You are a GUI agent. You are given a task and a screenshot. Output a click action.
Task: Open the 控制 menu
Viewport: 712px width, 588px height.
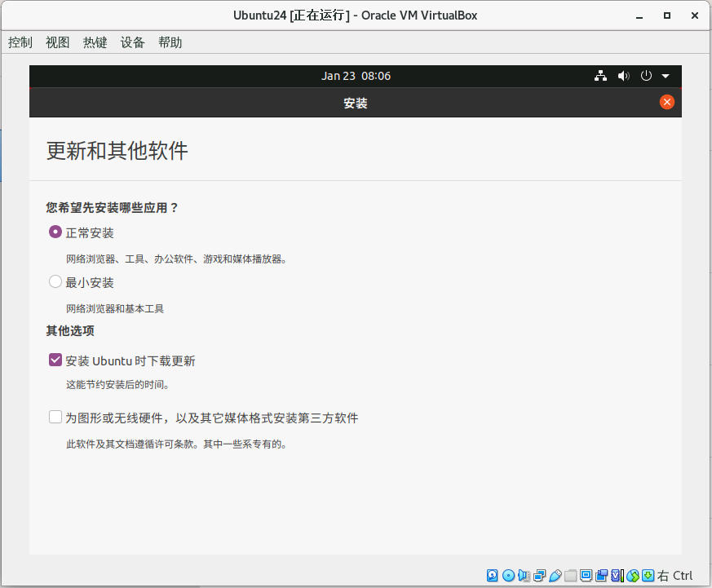pyautogui.click(x=20, y=42)
